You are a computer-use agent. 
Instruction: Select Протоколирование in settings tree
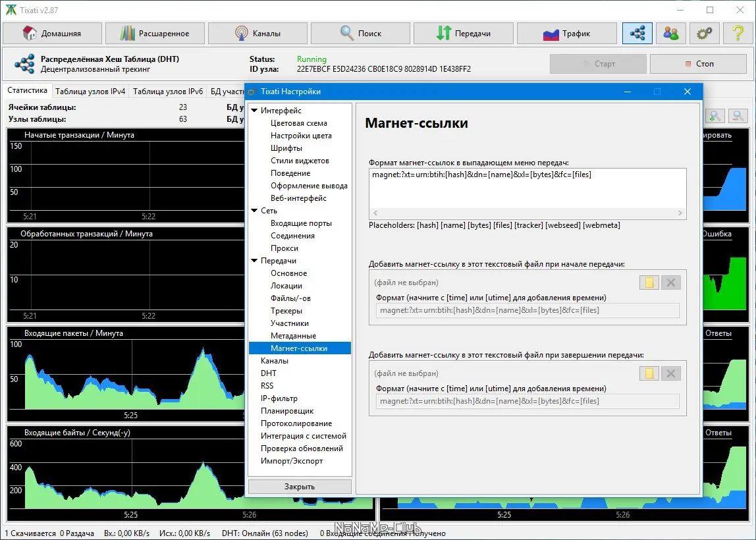[296, 423]
